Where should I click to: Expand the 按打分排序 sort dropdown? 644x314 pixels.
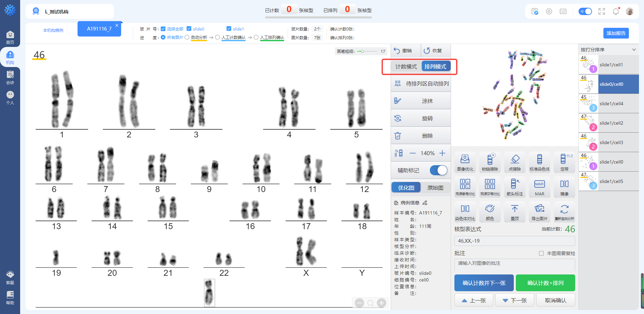634,50
